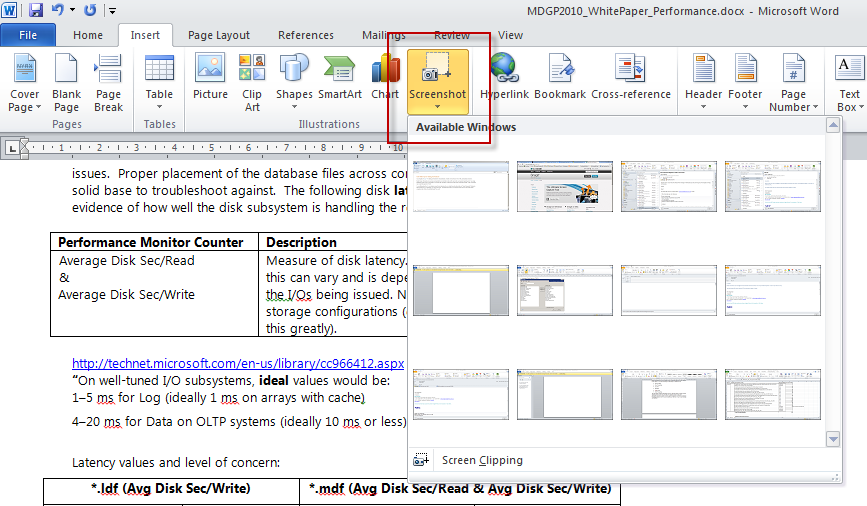Add a Bookmark to the document
The image size is (867, 506).
(560, 79)
